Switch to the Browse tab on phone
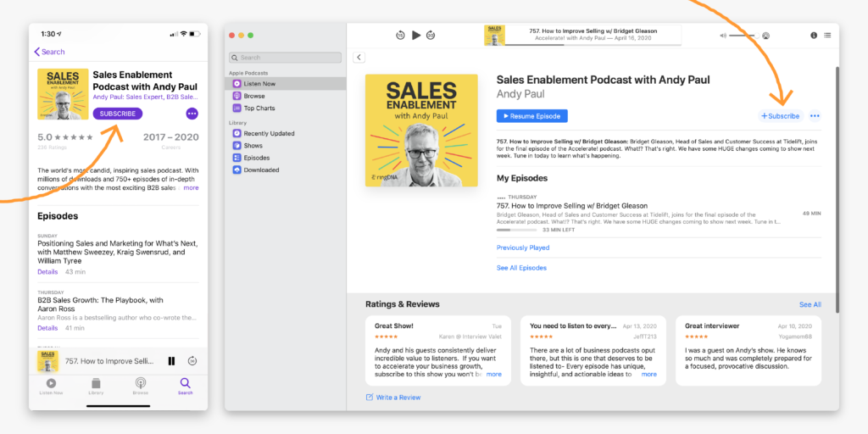This screenshot has height=434, width=868. (x=141, y=386)
